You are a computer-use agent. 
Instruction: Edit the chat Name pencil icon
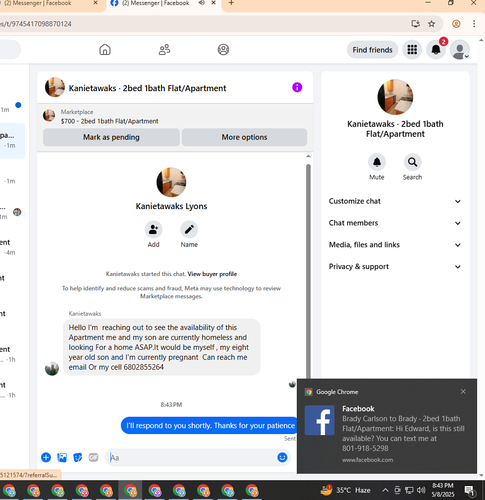pos(189,229)
